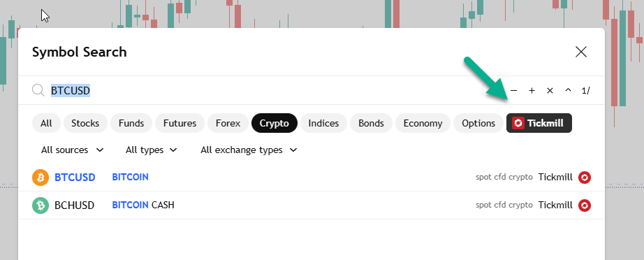Screen dimensions: 644x260
Task: Open the All sources dropdown
Action: click(72, 150)
